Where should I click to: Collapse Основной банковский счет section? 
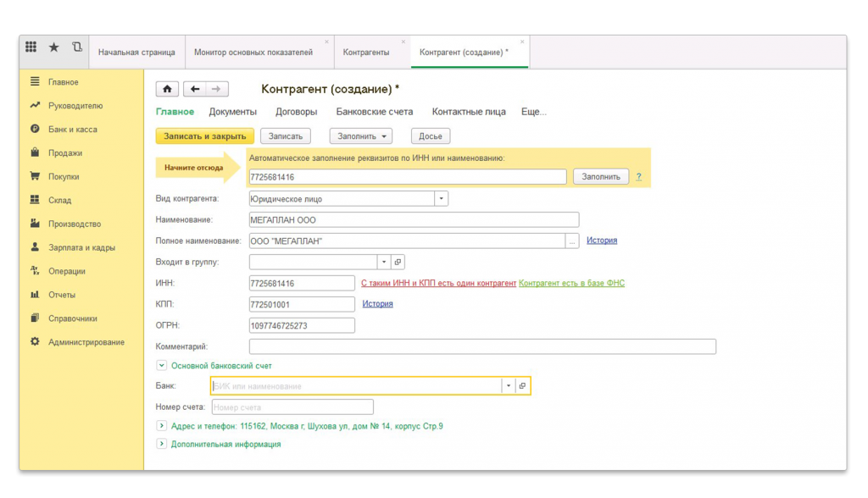point(161,365)
